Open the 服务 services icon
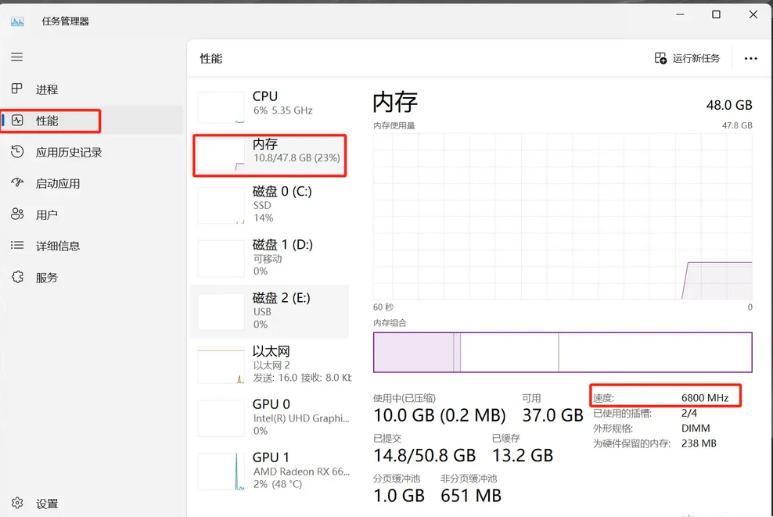Viewport: 773px width, 517px height. tap(17, 277)
